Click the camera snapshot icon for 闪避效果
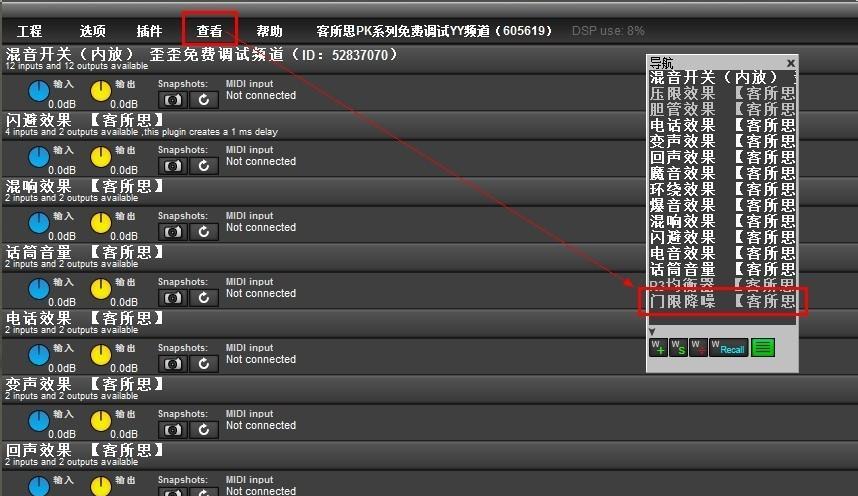 tap(173, 166)
